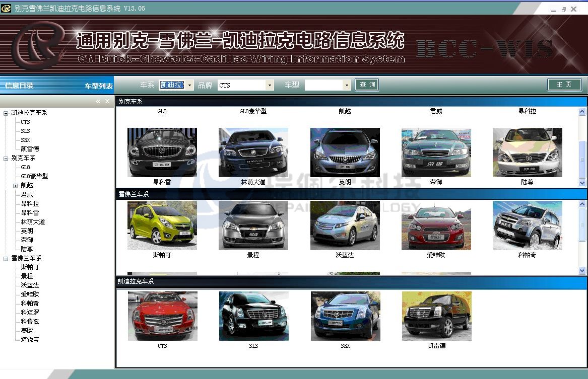Go to 主页 home page button
Viewport: 588px width, 379px height.
(564, 85)
